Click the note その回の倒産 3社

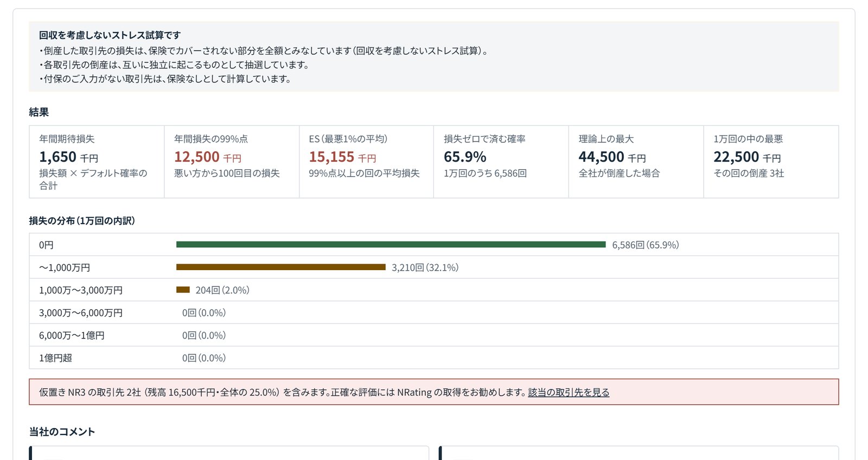749,173
